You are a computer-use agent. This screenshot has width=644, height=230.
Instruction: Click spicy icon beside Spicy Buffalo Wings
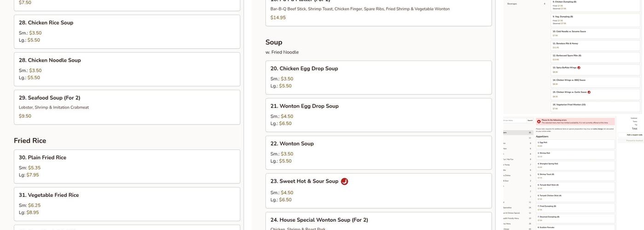[x=579, y=68]
